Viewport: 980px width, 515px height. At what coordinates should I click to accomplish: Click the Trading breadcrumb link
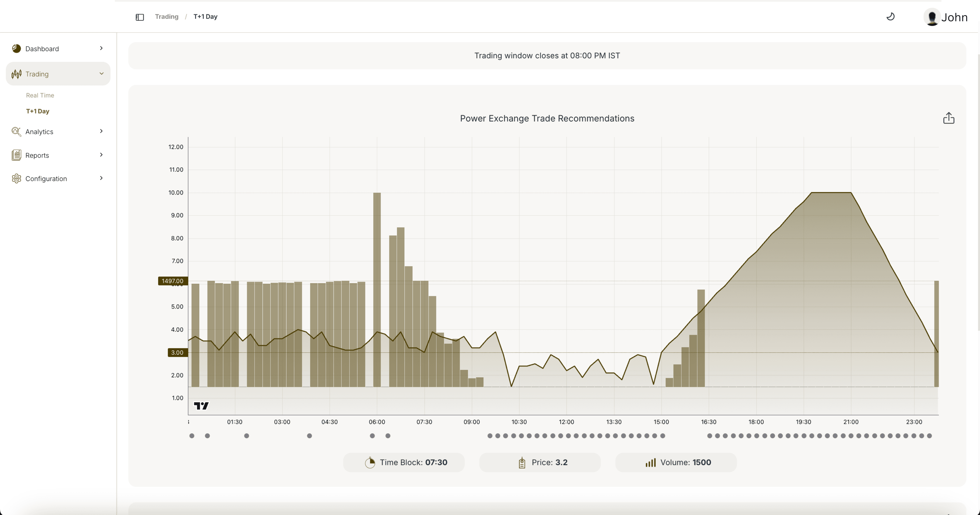[167, 17]
